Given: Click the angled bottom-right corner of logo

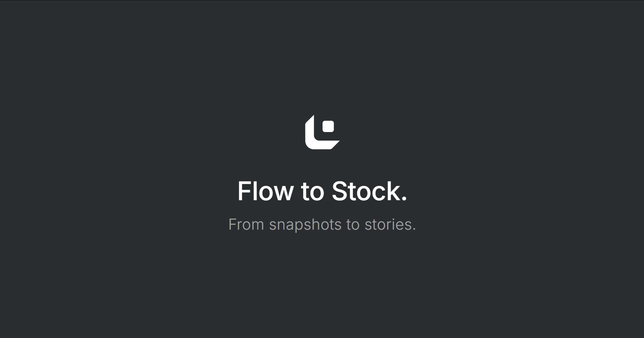Looking at the screenshot, I should (335, 145).
